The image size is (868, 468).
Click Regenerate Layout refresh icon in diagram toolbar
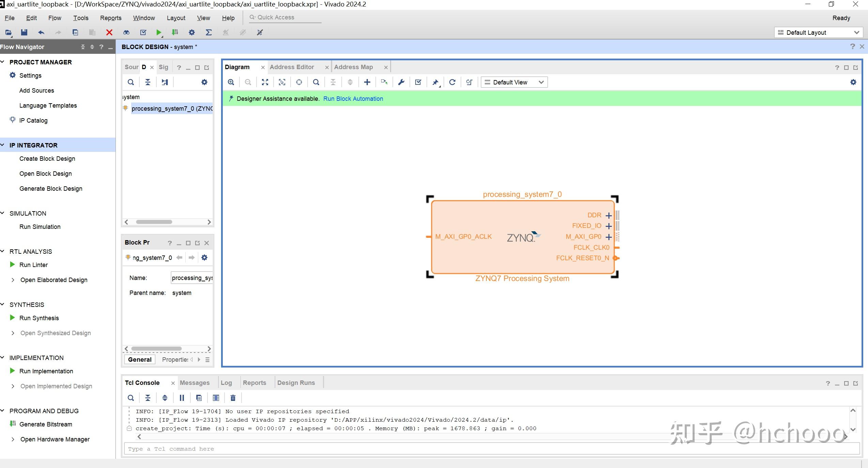[x=452, y=82]
